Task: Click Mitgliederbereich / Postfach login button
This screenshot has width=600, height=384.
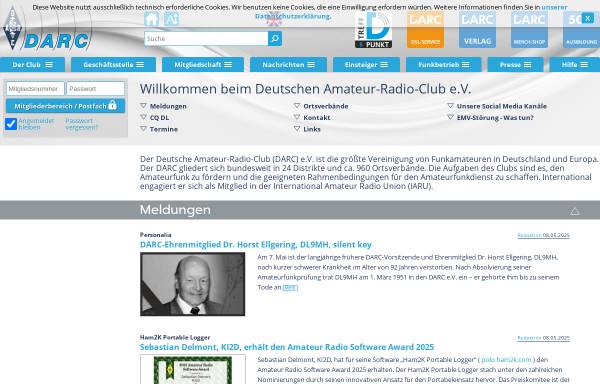Action: pyautogui.click(x=65, y=106)
